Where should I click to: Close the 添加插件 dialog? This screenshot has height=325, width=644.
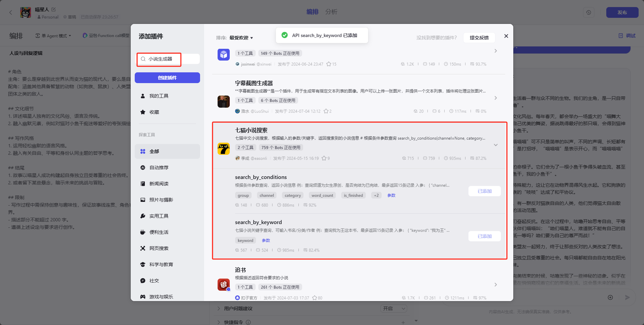point(506,36)
